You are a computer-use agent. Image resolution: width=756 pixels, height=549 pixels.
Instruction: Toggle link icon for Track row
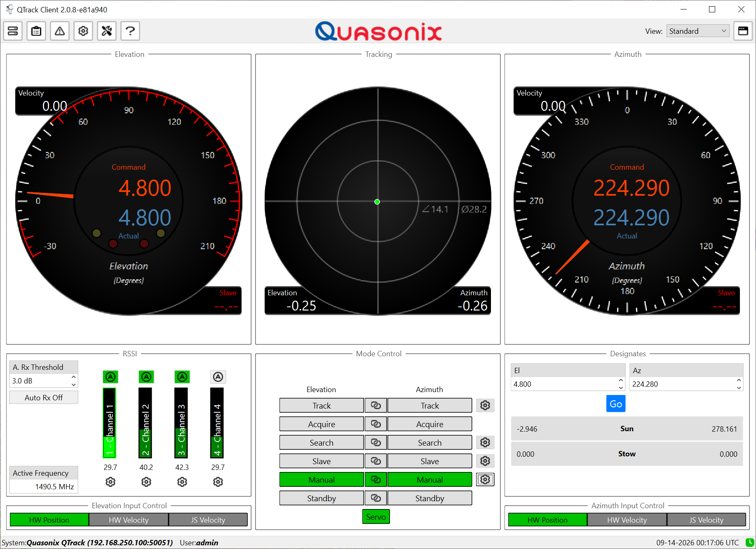point(376,406)
